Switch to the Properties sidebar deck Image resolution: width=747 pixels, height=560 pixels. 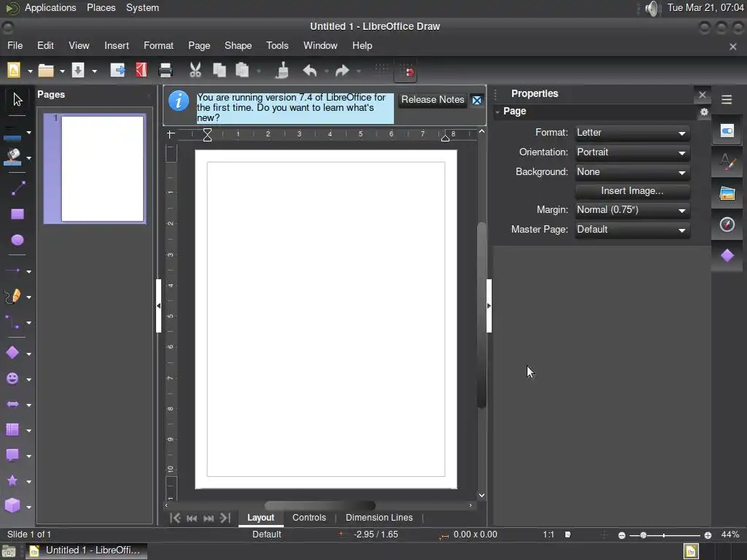(x=727, y=131)
